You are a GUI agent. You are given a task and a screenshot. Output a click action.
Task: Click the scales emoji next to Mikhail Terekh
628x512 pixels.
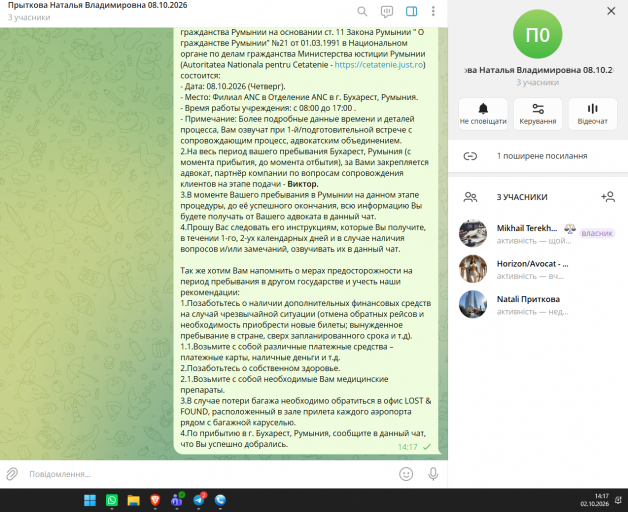(570, 228)
